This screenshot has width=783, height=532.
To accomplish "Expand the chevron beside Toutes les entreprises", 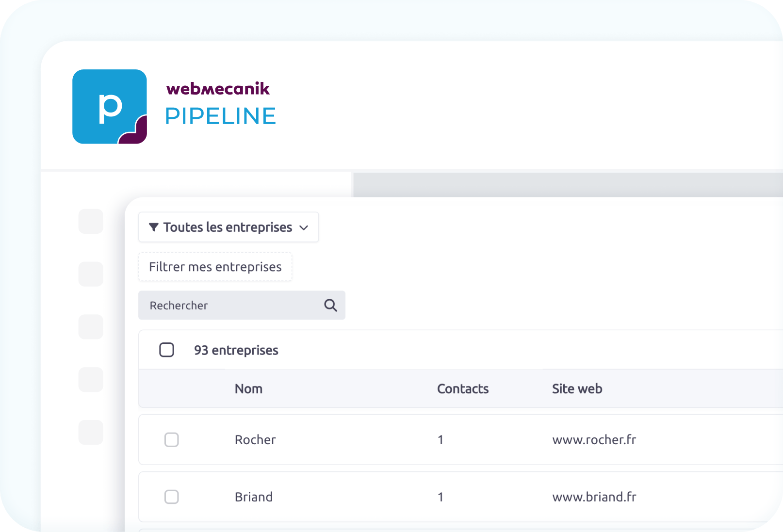I will point(304,227).
